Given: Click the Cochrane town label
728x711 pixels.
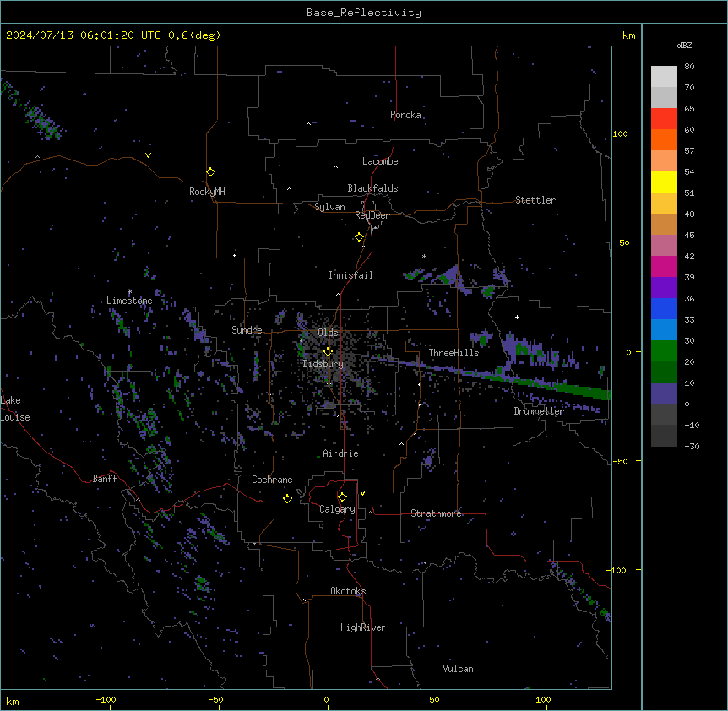Looking at the screenshot, I should [272, 480].
